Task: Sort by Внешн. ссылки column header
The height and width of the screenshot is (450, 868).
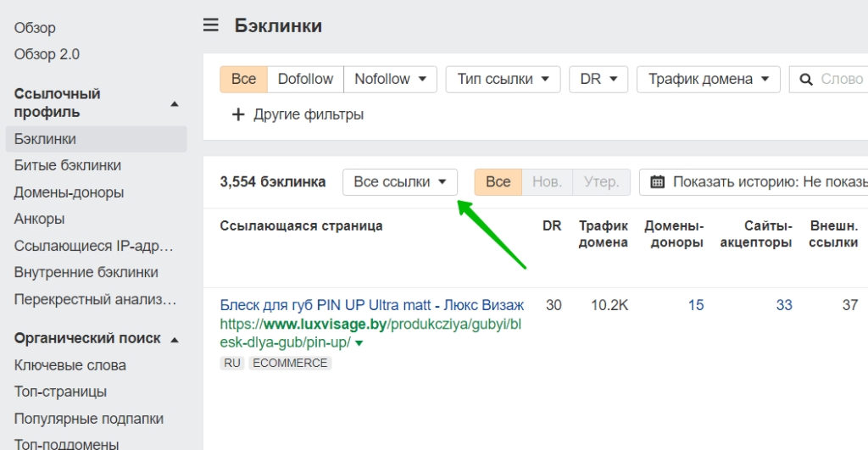Action: [833, 234]
